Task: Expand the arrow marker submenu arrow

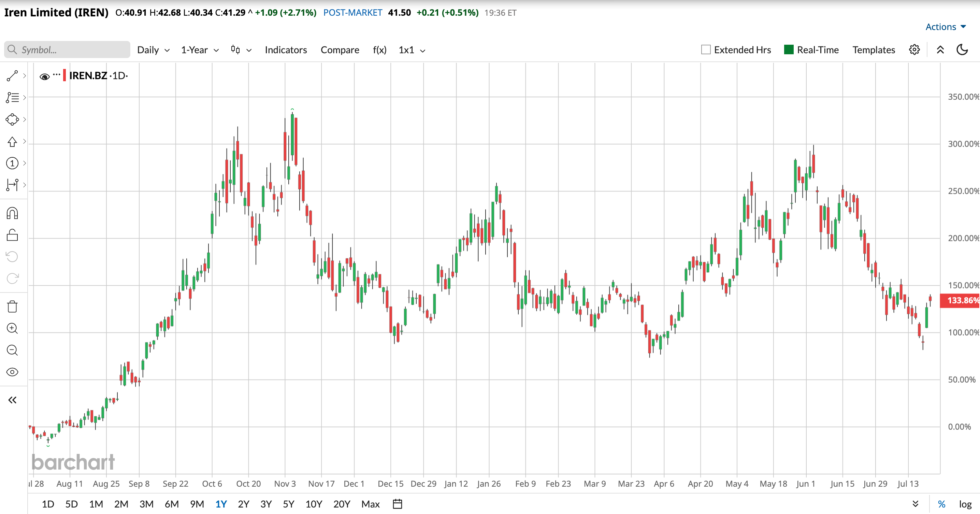Action: 24,142
